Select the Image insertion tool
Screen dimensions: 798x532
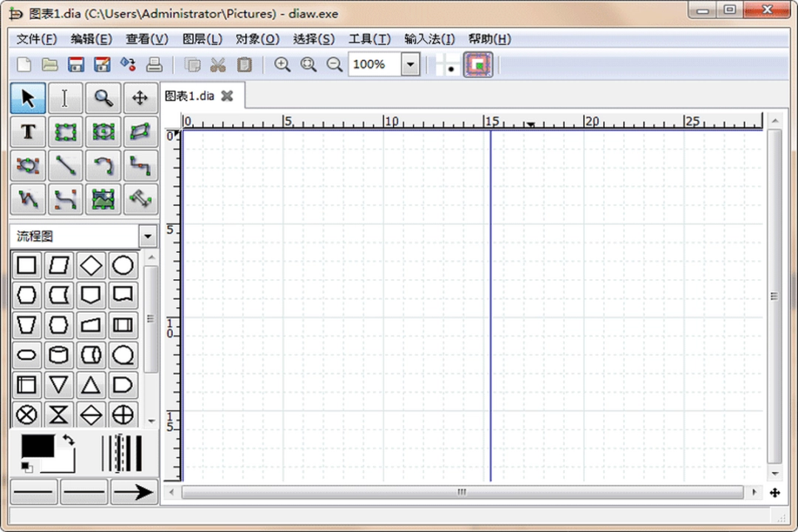pyautogui.click(x=103, y=199)
